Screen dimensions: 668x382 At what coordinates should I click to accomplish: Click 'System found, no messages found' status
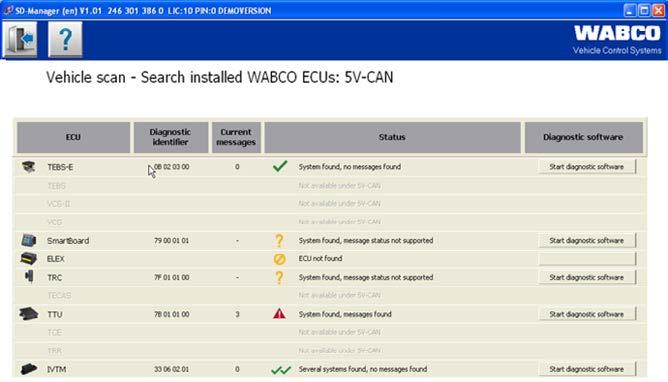349,167
